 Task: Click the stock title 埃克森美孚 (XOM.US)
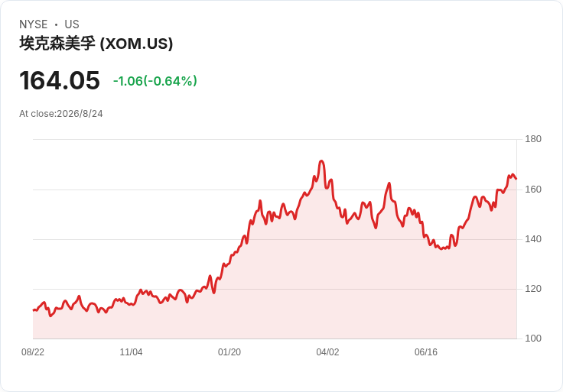pyautogui.click(x=96, y=44)
